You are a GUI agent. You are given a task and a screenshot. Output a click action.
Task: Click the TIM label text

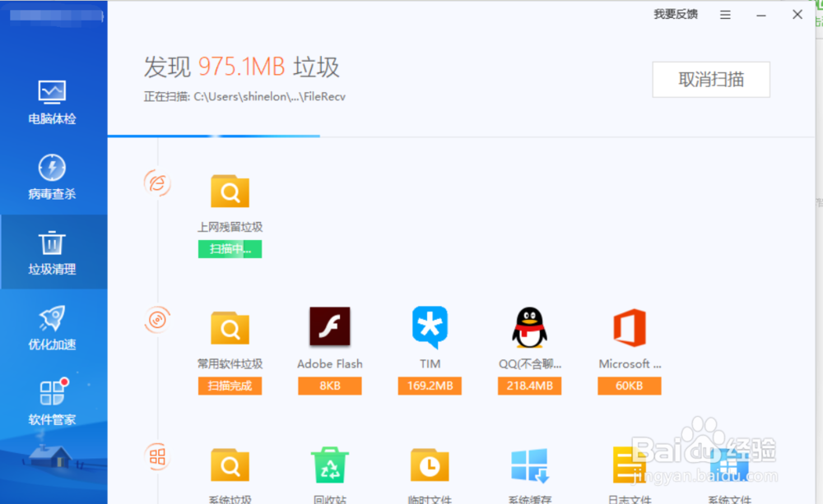coord(430,364)
